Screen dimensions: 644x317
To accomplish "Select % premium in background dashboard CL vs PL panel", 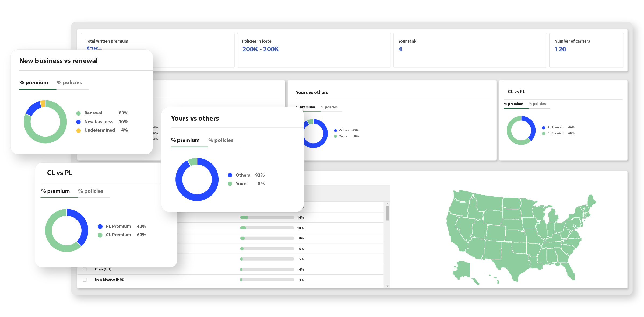I will click(x=513, y=104).
